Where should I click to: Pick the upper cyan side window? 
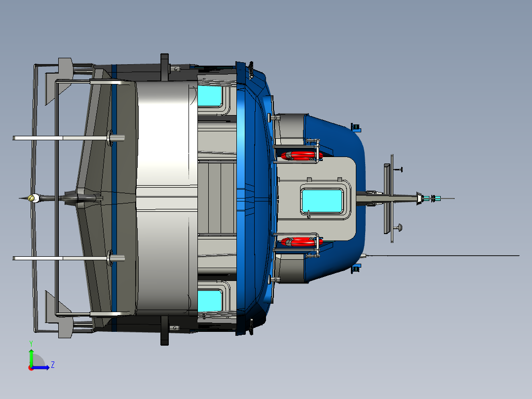pos(210,96)
